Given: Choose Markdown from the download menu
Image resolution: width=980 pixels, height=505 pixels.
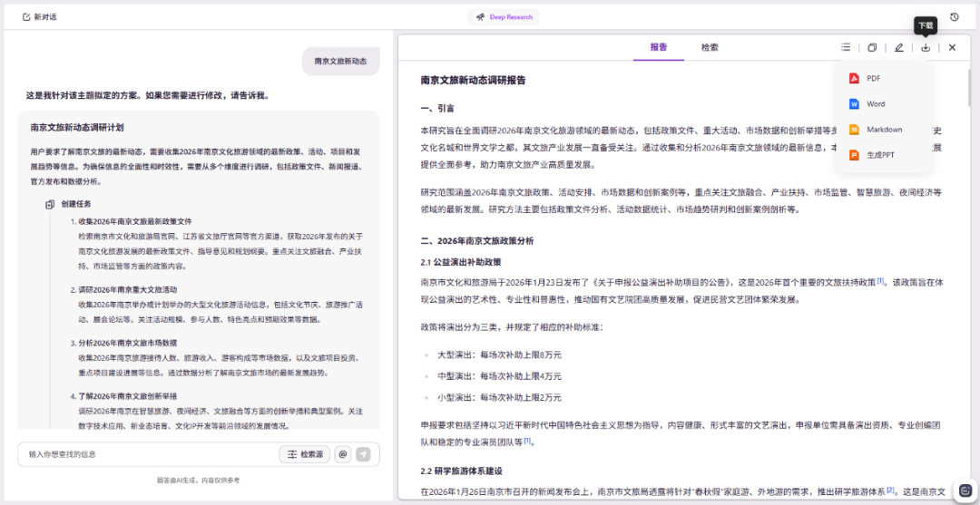Looking at the screenshot, I should 883,130.
